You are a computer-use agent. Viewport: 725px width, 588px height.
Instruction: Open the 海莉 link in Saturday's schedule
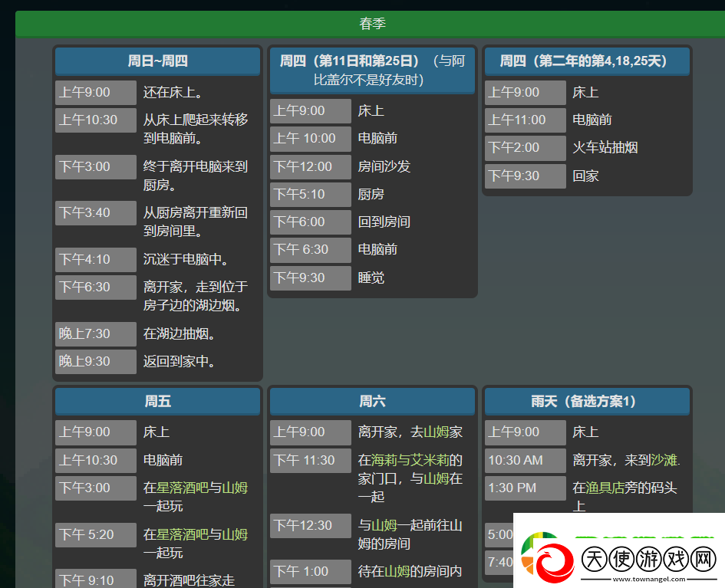click(384, 460)
